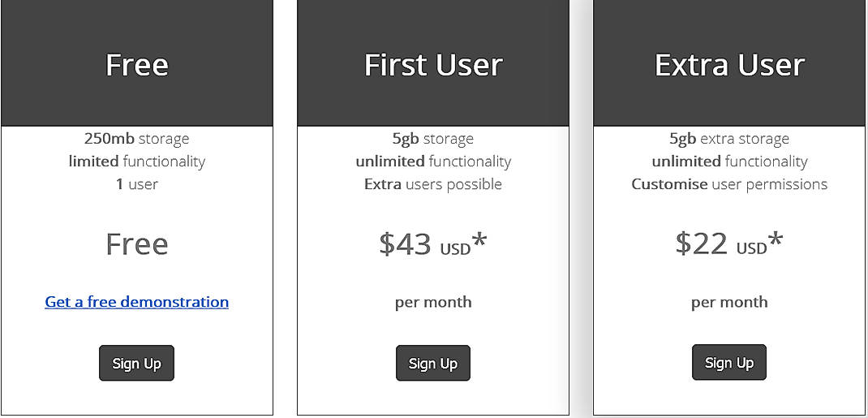Click the 5gb extra storage text
The height and width of the screenshot is (418, 868).
(729, 139)
